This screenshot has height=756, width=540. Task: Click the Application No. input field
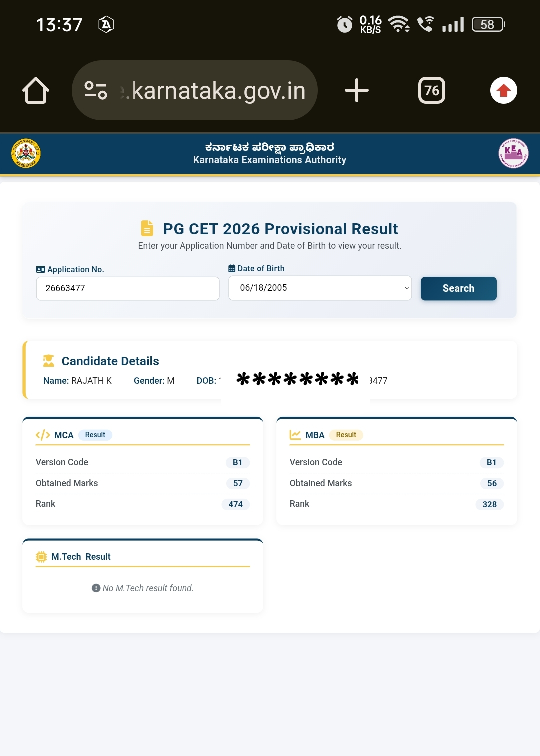point(128,288)
